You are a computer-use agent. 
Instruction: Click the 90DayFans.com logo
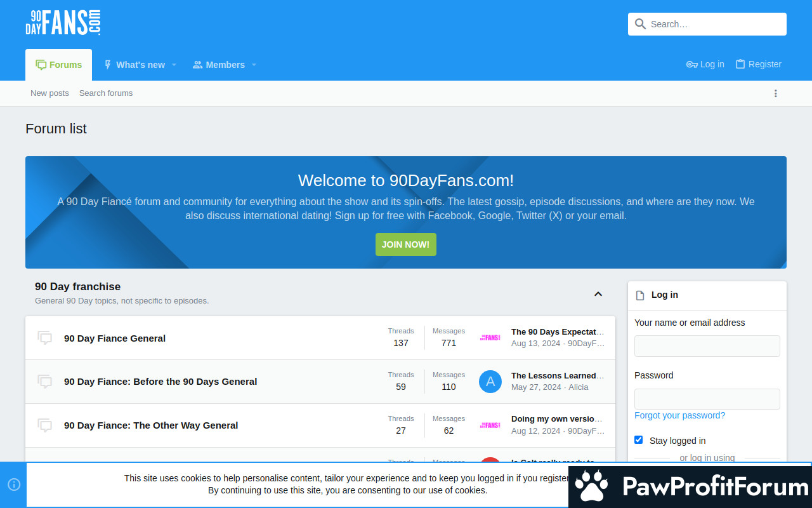coord(63,23)
